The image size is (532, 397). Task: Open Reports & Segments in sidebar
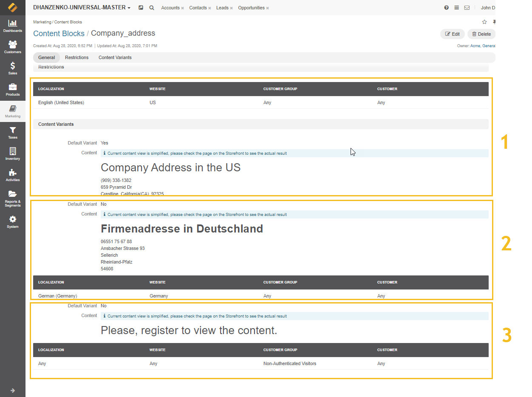pyautogui.click(x=13, y=198)
